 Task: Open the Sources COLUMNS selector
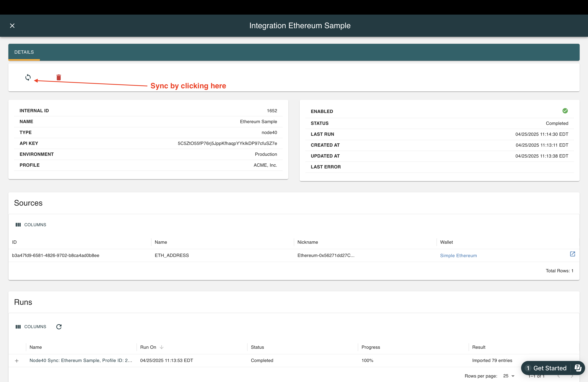tap(31, 225)
